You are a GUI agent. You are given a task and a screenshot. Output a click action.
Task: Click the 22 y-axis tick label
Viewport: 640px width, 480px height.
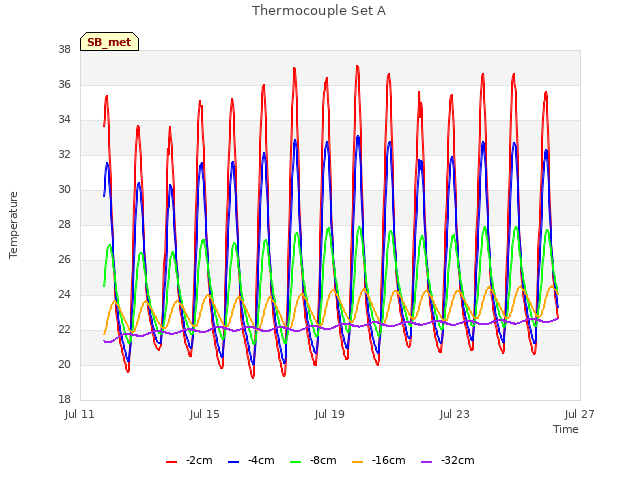64,329
